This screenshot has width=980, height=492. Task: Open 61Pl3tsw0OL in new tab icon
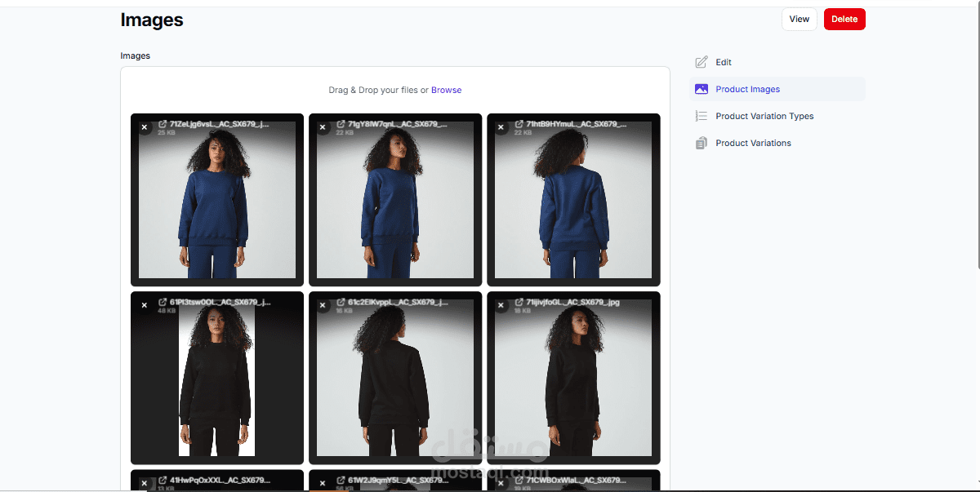163,302
